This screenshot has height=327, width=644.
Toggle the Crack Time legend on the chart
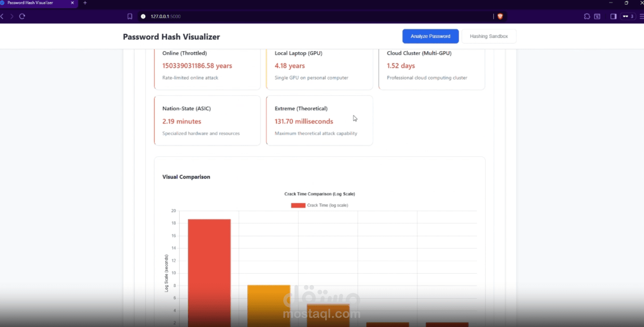tap(319, 205)
